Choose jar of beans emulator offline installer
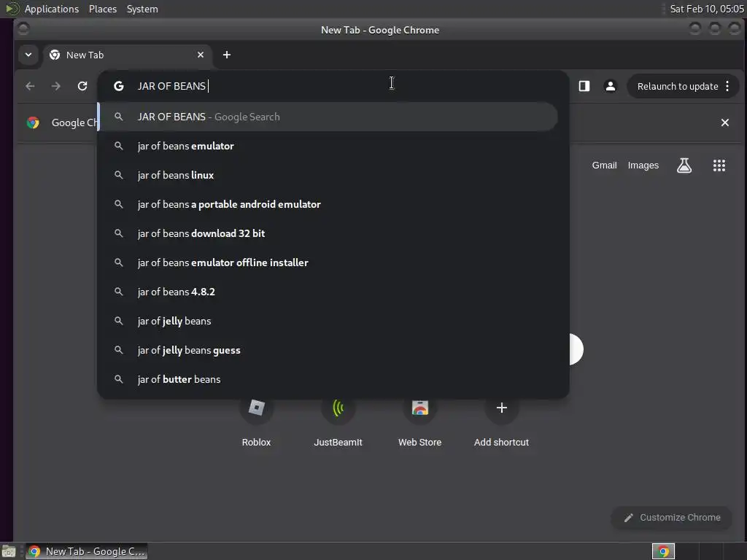Viewport: 747px width, 560px height. [x=328, y=262]
